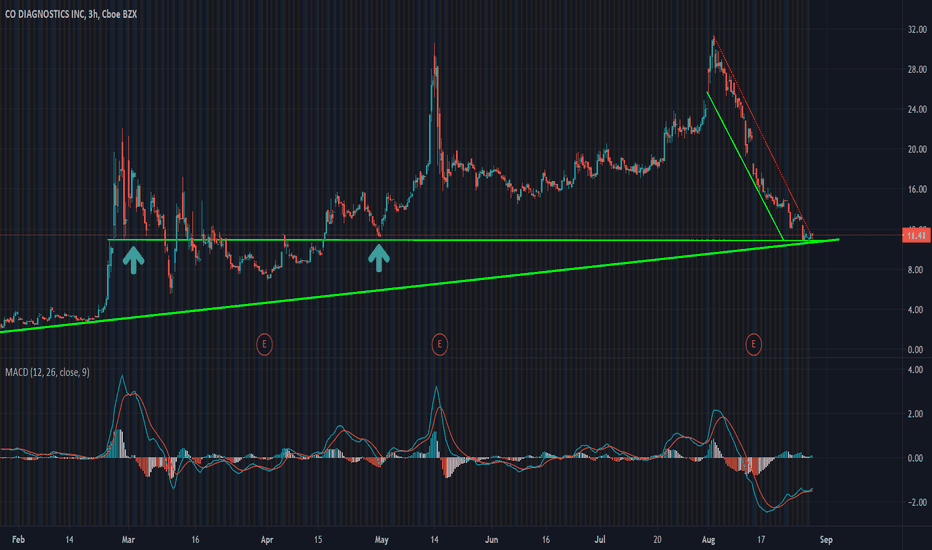Click the 16.00 price axis label
Viewport: 932px width, 550px height.
(x=917, y=189)
